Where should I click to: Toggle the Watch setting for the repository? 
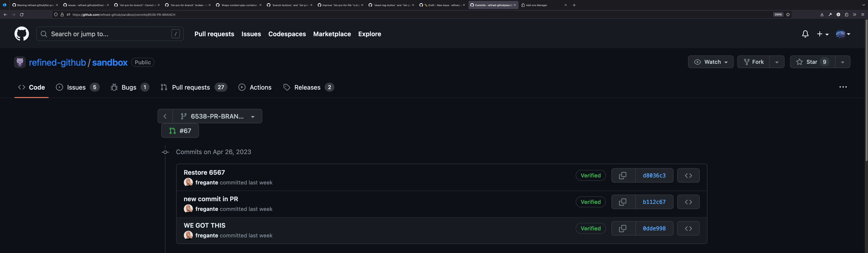click(x=711, y=62)
